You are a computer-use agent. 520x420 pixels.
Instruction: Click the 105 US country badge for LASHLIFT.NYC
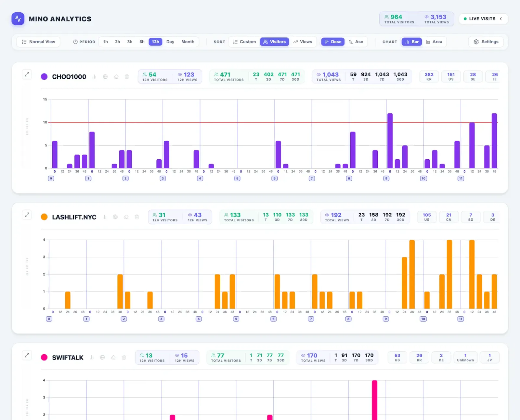coord(427,217)
